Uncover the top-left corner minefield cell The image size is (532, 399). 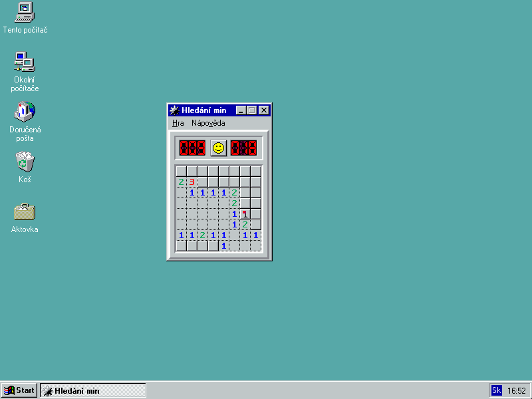(x=181, y=171)
